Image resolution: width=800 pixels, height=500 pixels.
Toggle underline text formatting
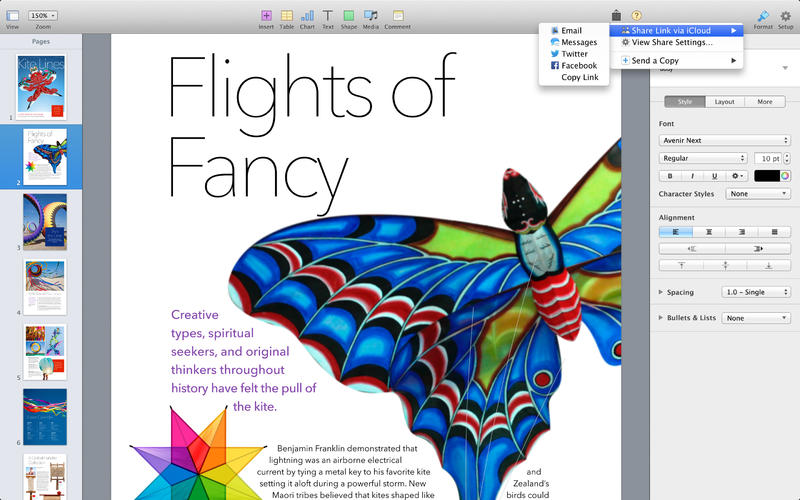714,176
